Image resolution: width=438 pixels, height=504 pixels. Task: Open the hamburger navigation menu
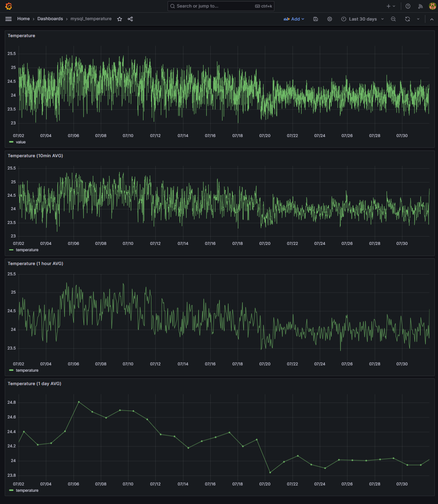pos(8,19)
